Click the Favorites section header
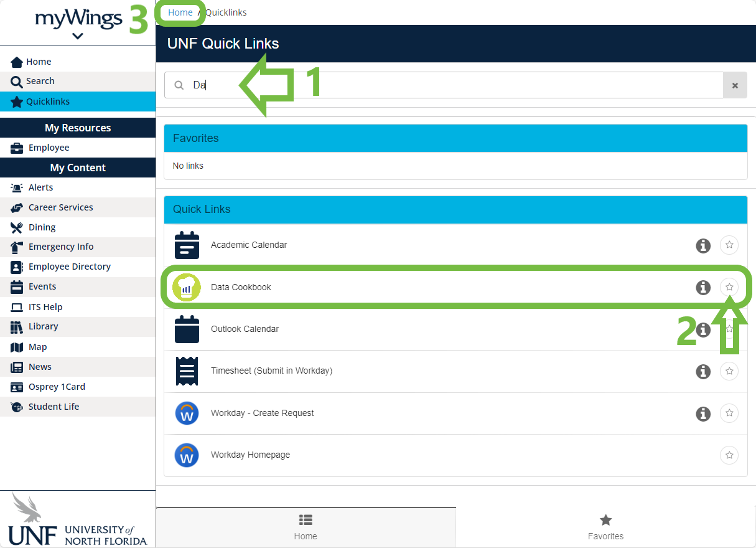Screen dimensions: 756x548 tap(455, 138)
